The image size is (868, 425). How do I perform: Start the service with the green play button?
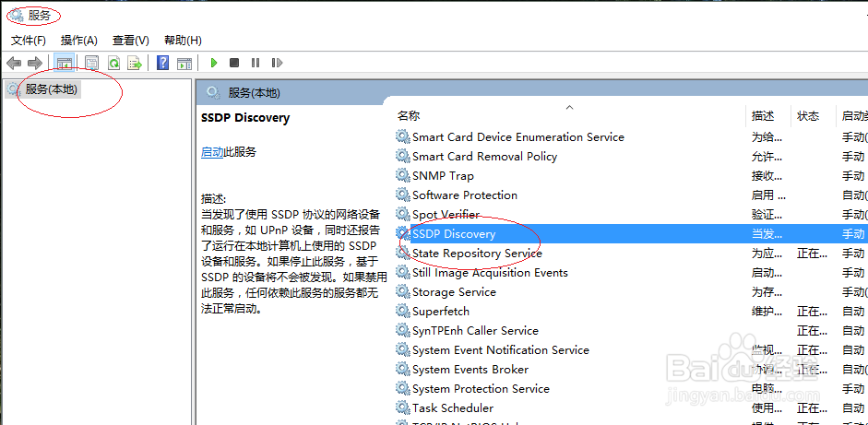[x=214, y=63]
